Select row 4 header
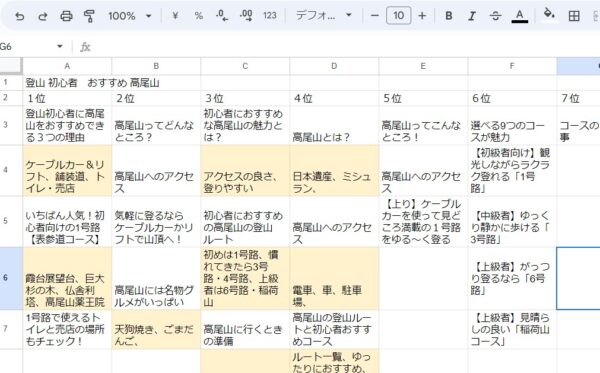The height and width of the screenshot is (373, 600). pos(11,170)
